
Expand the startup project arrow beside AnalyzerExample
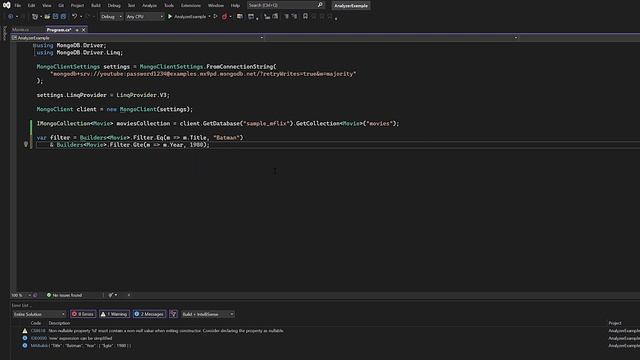point(209,17)
